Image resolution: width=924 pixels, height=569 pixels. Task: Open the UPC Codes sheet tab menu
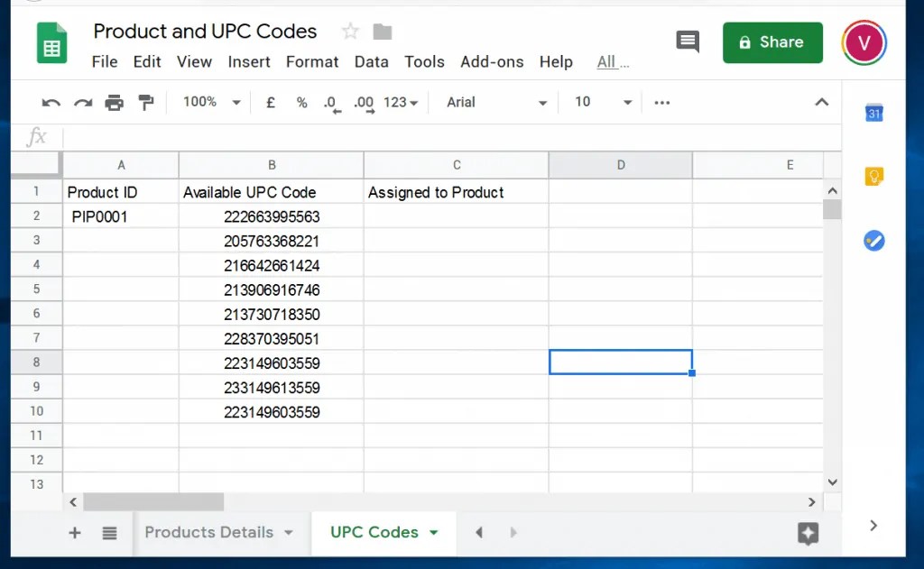[433, 532]
